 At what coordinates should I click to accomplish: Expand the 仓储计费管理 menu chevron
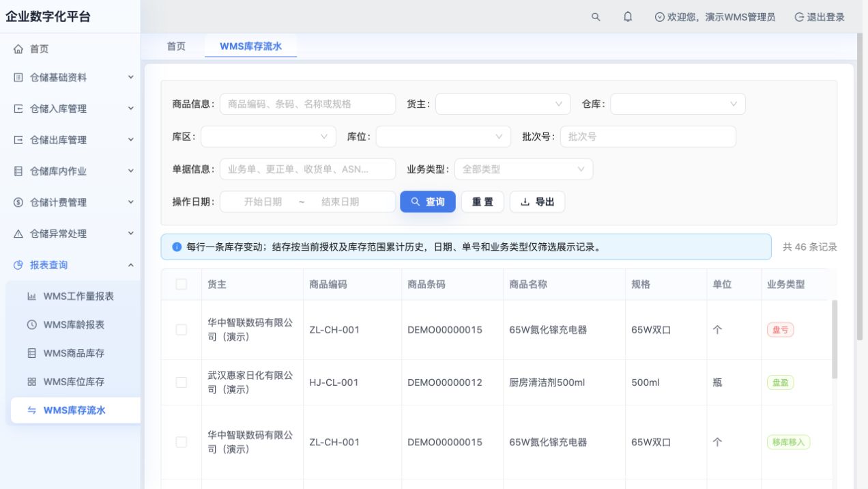tap(131, 202)
